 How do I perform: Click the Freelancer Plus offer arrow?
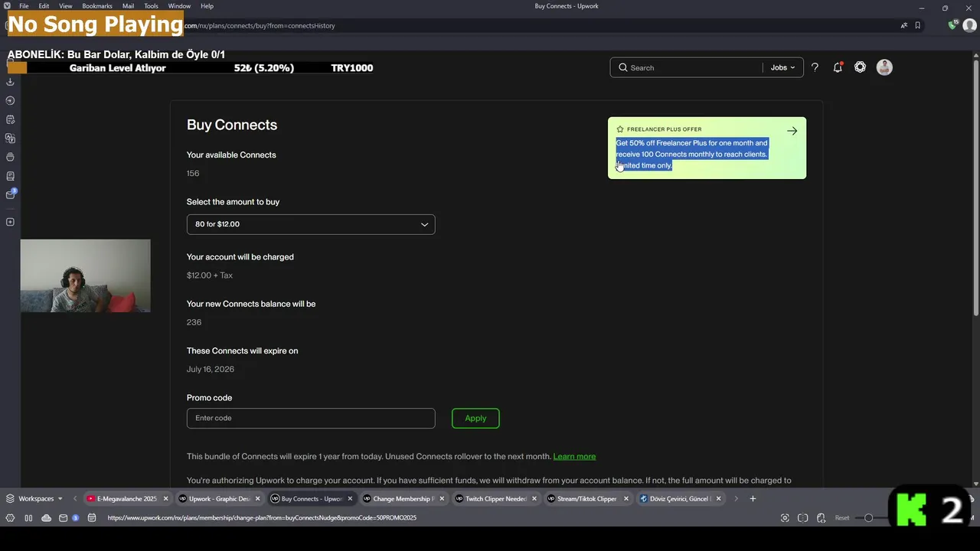[x=792, y=131]
